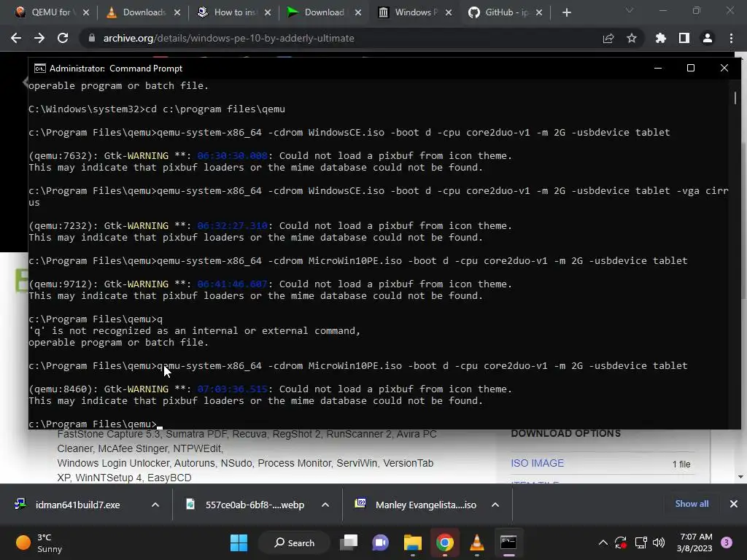Show hidden system tray icons
Image resolution: width=747 pixels, height=560 pixels.
point(603,542)
